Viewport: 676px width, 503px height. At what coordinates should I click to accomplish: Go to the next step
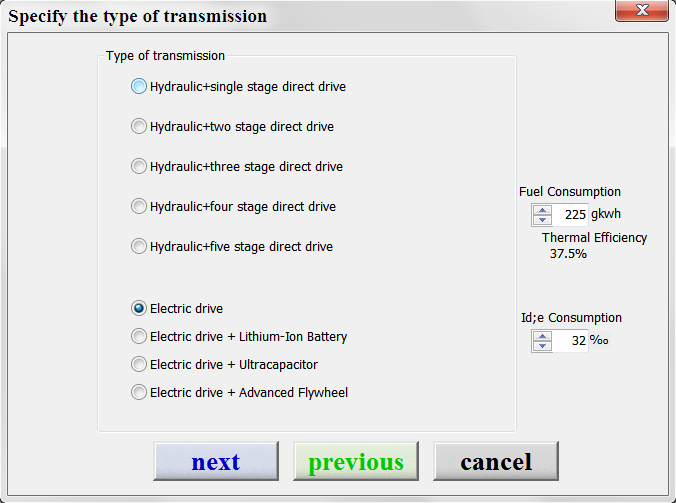216,461
